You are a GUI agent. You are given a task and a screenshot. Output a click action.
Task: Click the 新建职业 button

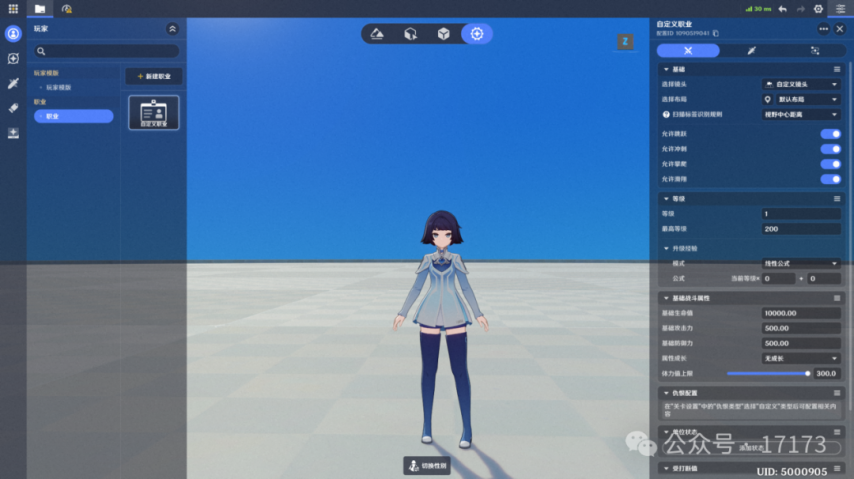154,76
